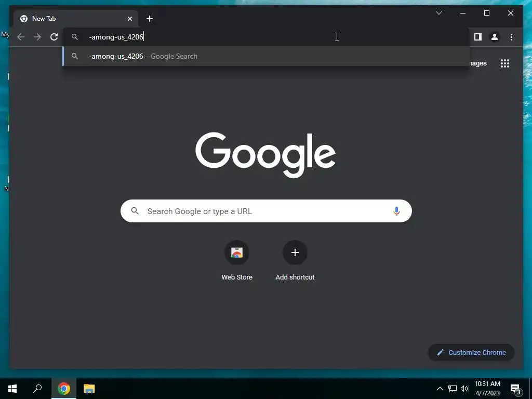Select the New Tab tab
Screen dimensions: 532x399
[76, 19]
